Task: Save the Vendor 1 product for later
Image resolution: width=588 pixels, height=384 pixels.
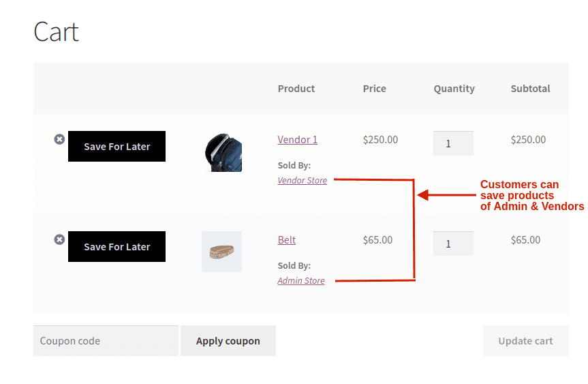Action: pyautogui.click(x=117, y=147)
